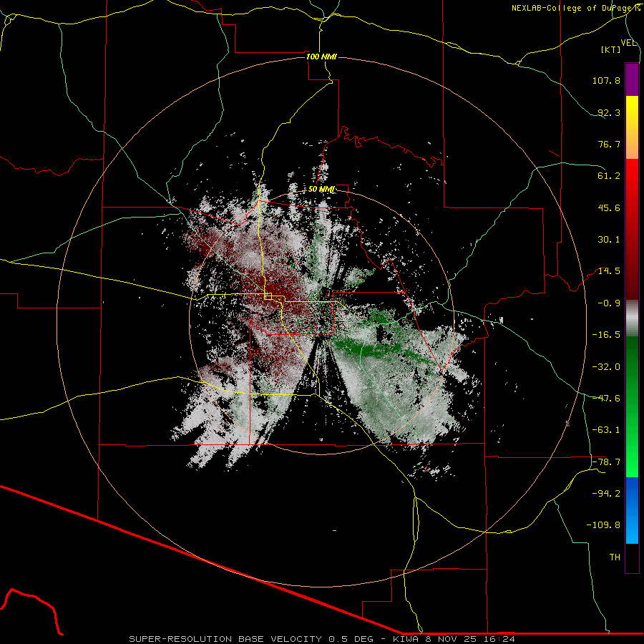
Task: Click the 107.8 velocity value
Action: click(606, 80)
